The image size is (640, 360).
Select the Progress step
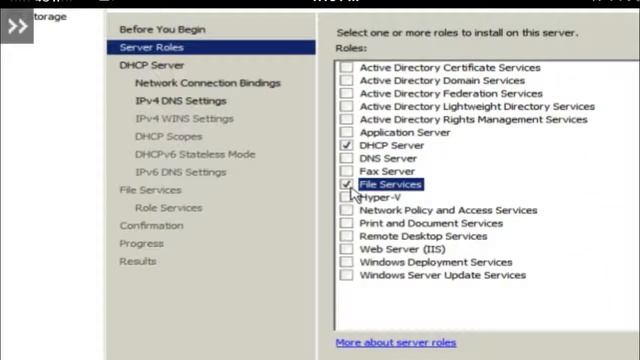pyautogui.click(x=141, y=244)
